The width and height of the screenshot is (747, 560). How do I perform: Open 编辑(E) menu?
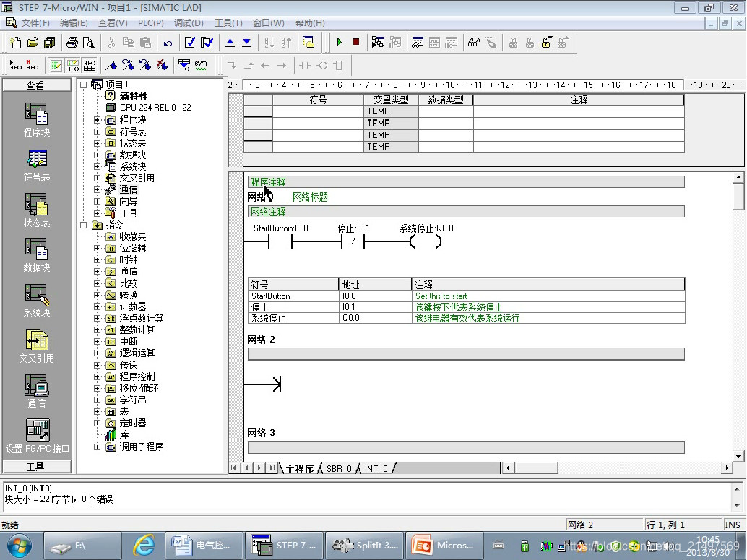[74, 23]
